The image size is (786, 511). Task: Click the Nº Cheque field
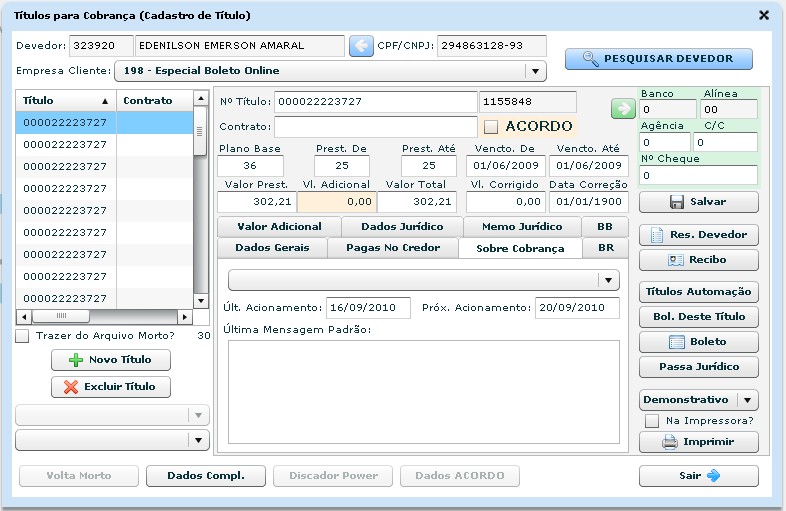coord(698,176)
